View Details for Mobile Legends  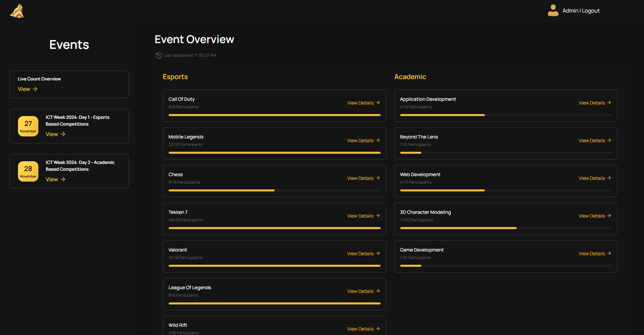pyautogui.click(x=363, y=141)
